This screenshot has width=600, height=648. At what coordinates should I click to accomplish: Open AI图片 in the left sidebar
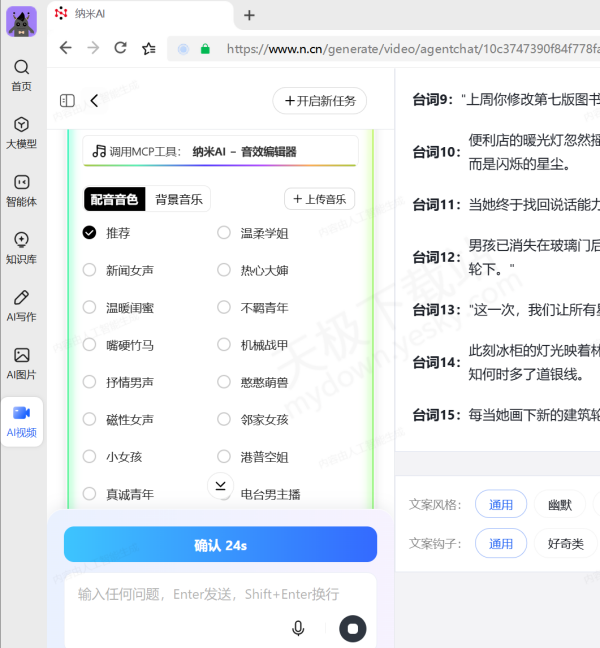(x=21, y=356)
